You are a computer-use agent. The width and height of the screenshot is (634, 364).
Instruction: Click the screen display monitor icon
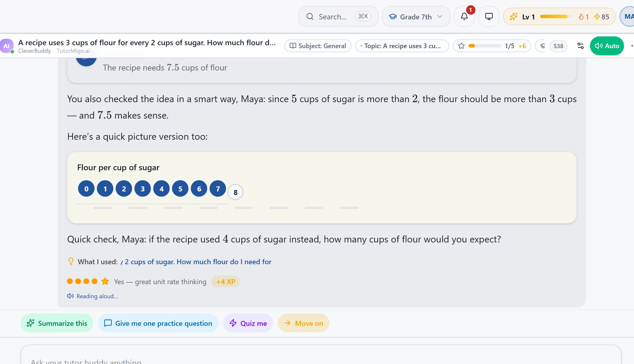[489, 16]
